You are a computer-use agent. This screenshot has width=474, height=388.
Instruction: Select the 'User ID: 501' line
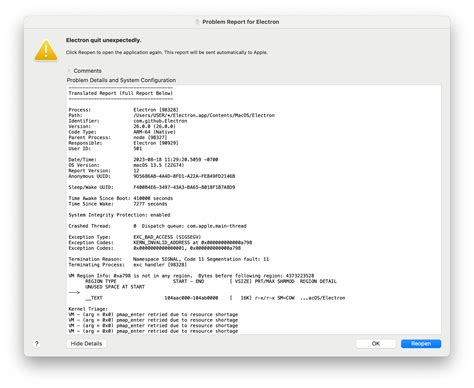[105, 149]
